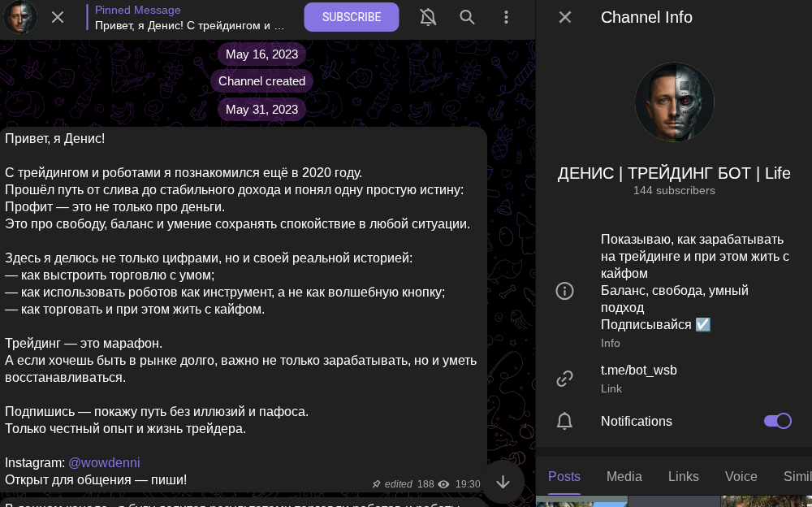Jump to latest with the down arrow button
Image resolution: width=812 pixels, height=507 pixels.
[503, 482]
